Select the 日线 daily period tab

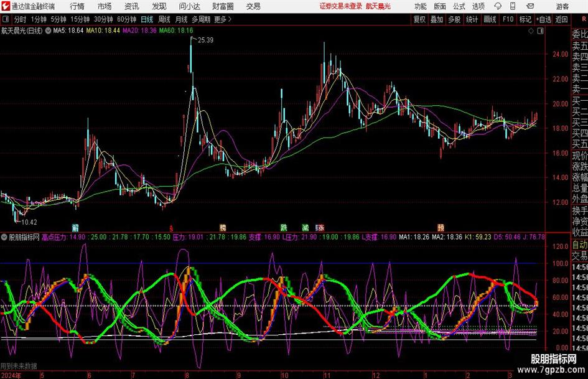click(x=147, y=19)
